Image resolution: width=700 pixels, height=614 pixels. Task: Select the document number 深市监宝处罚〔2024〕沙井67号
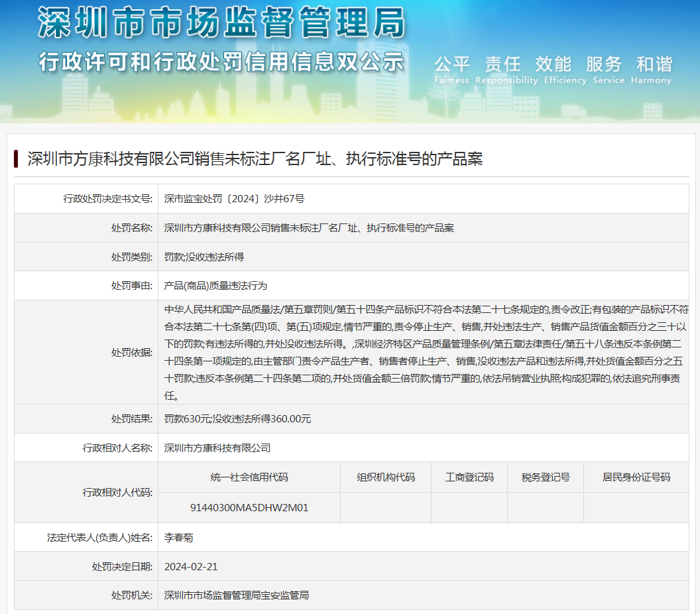coord(234,199)
